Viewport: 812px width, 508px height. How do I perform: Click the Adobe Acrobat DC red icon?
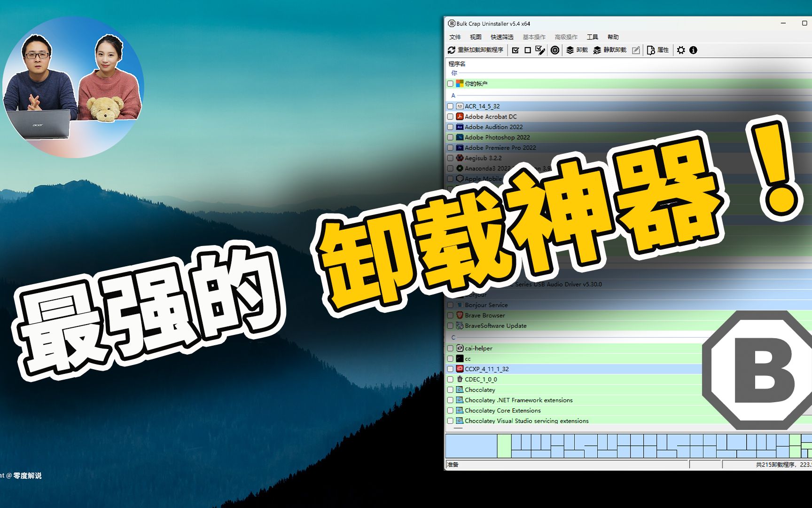[460, 116]
